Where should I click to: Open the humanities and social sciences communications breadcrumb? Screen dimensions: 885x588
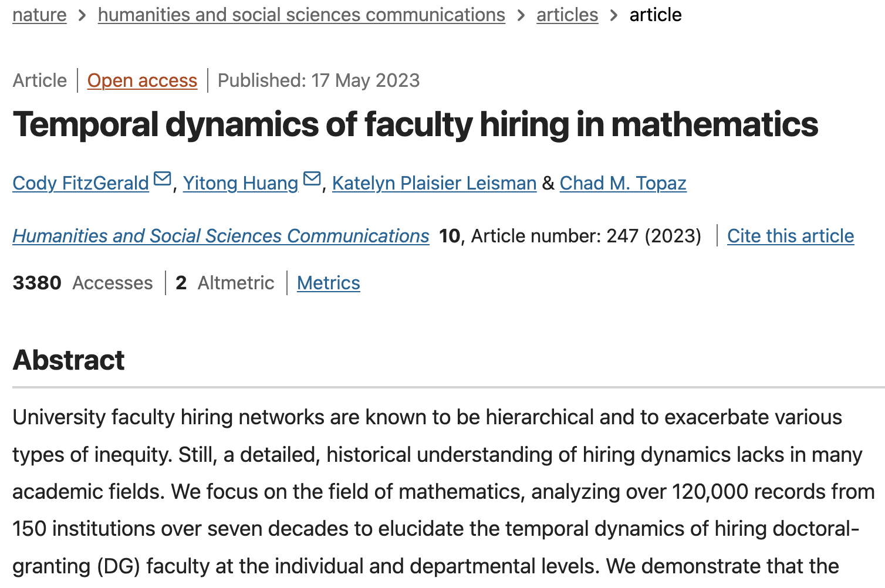click(301, 15)
